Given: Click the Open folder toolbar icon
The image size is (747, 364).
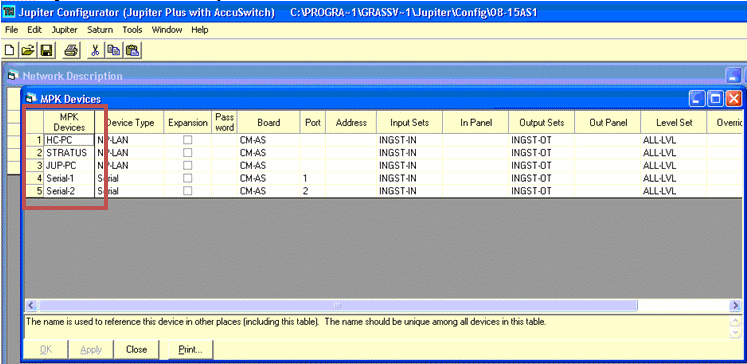Looking at the screenshot, I should tap(28, 51).
